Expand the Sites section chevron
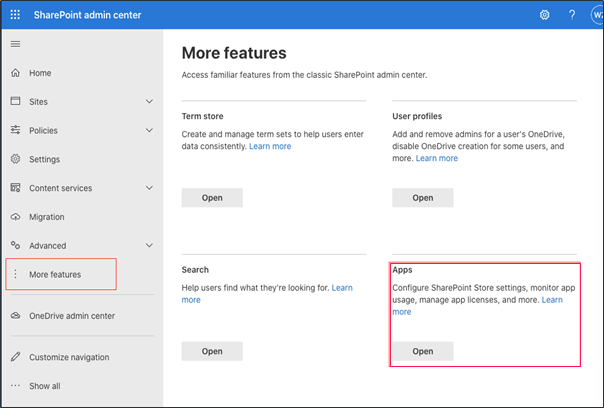The height and width of the screenshot is (408, 604). pyautogui.click(x=149, y=102)
